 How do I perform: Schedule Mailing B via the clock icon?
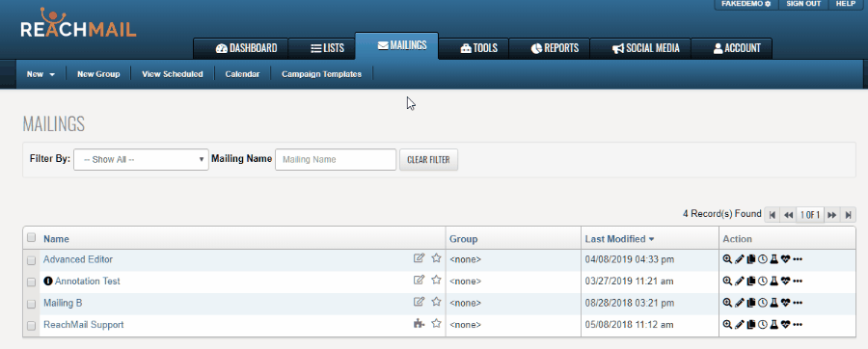click(x=762, y=303)
